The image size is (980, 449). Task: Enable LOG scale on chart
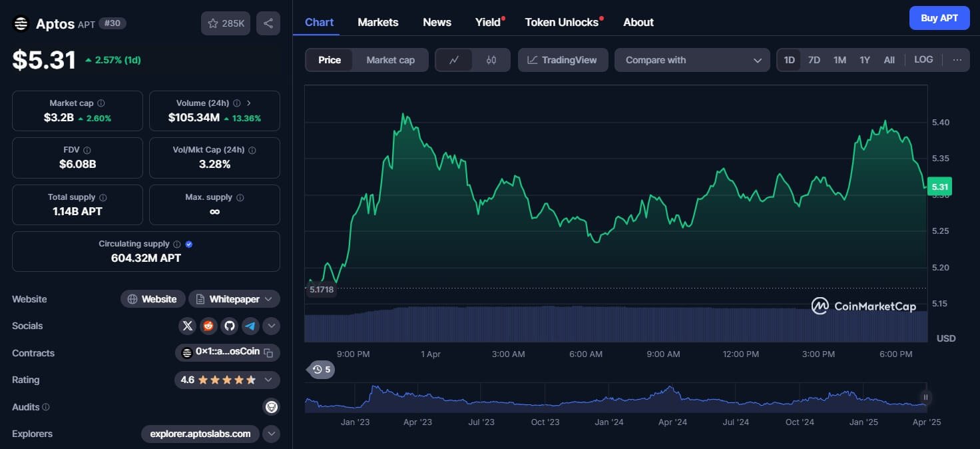(923, 59)
